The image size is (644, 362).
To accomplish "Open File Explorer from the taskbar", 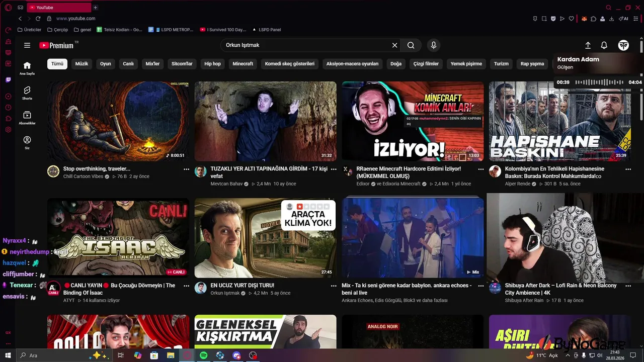I will [x=171, y=355].
